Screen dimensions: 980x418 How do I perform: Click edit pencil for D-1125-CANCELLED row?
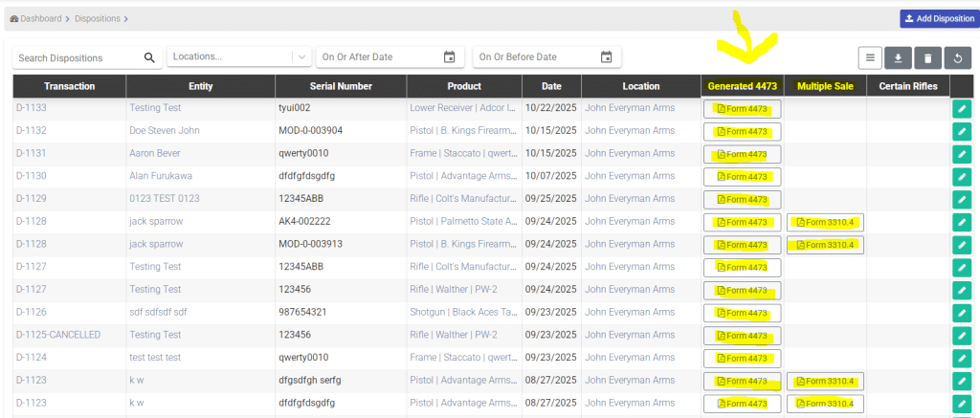(962, 336)
